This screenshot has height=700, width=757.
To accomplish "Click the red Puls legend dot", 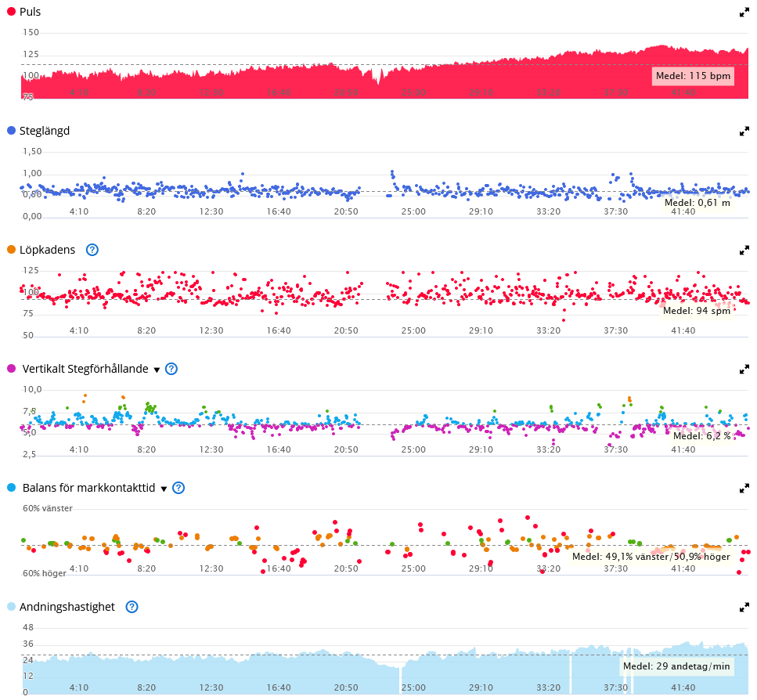I will click(12, 12).
